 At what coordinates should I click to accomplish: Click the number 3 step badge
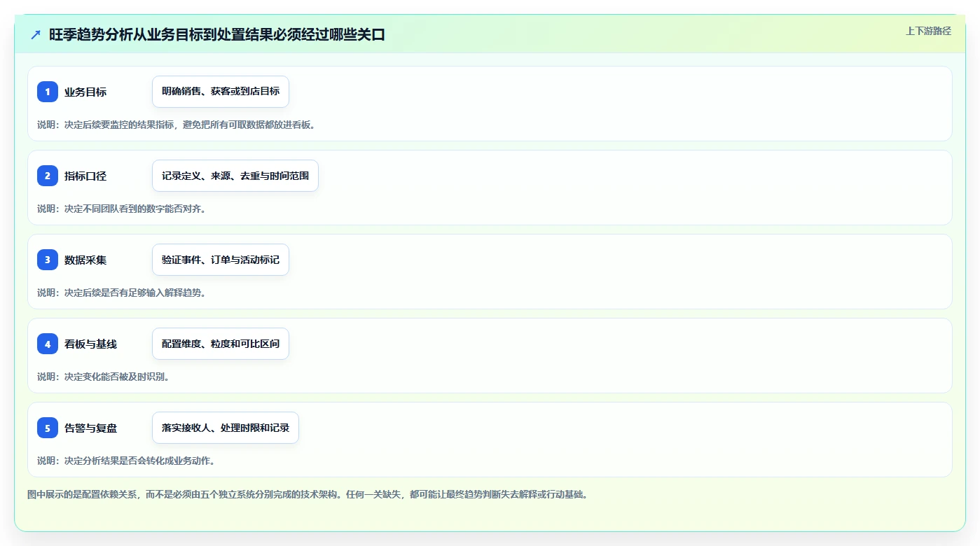point(48,260)
